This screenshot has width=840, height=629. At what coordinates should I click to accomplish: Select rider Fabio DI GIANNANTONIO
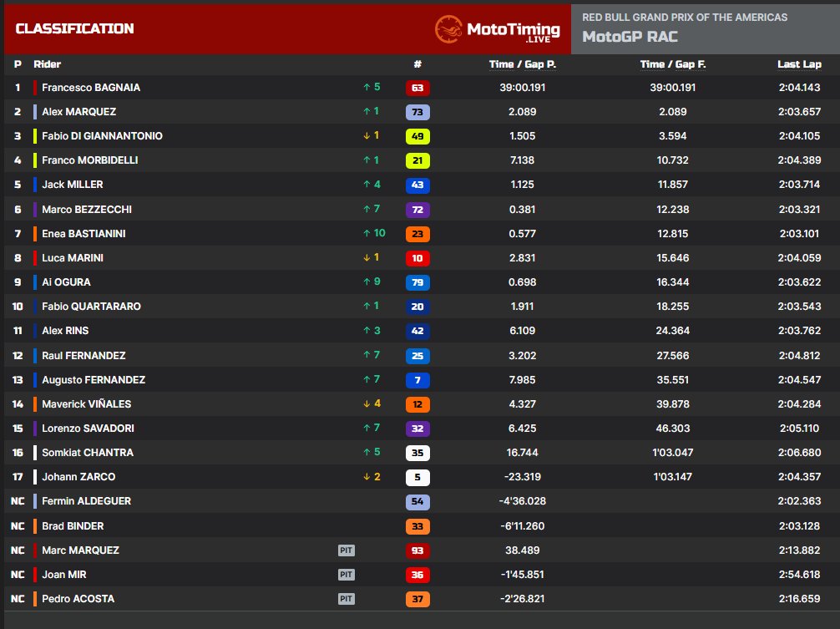click(x=102, y=136)
